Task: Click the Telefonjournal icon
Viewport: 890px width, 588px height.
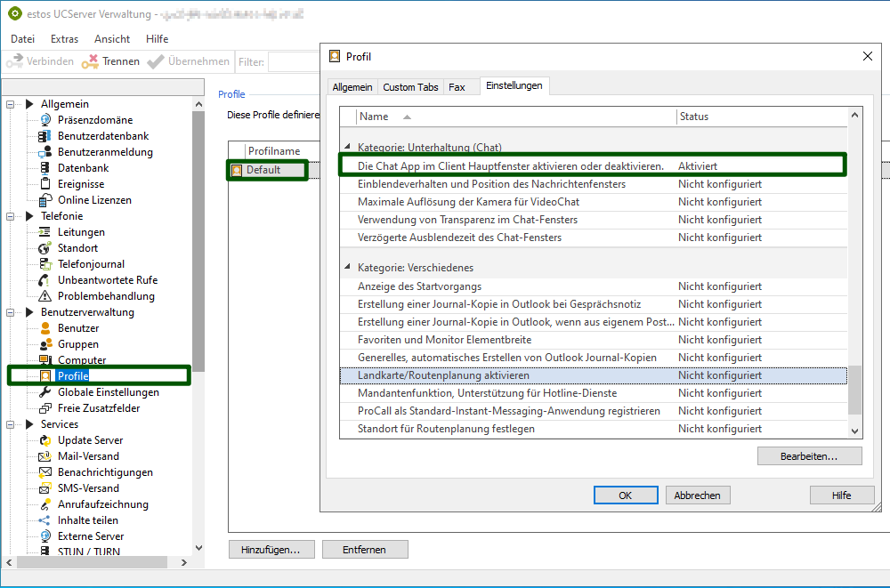Action: pyautogui.click(x=45, y=264)
